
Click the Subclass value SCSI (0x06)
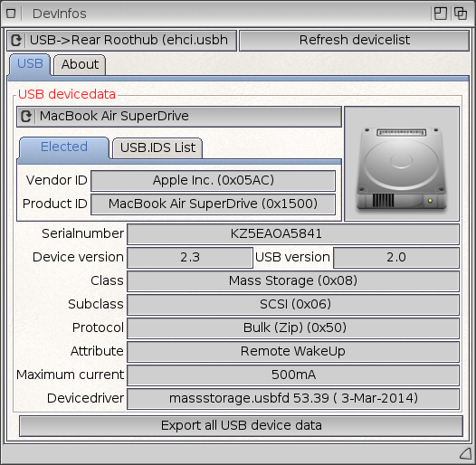[293, 305]
